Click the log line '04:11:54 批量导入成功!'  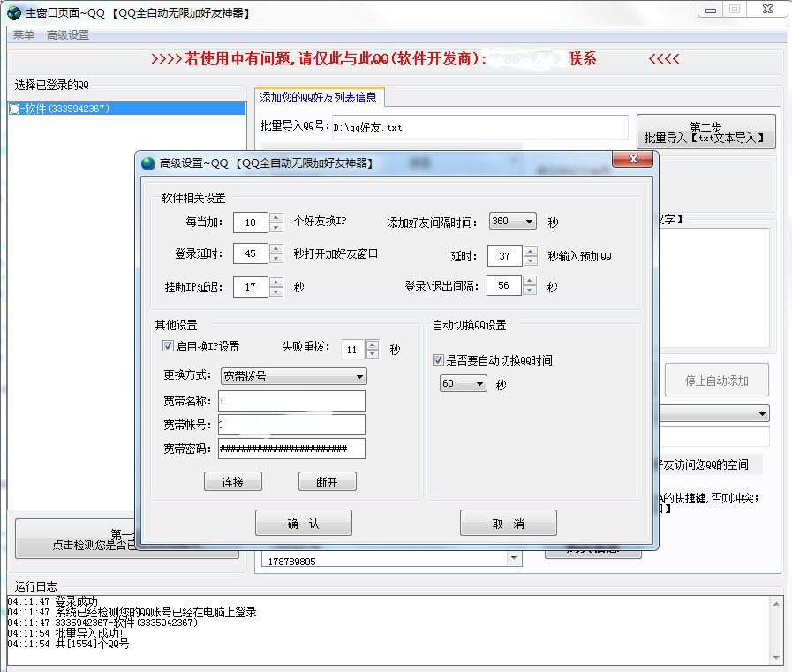pyautogui.click(x=65, y=634)
